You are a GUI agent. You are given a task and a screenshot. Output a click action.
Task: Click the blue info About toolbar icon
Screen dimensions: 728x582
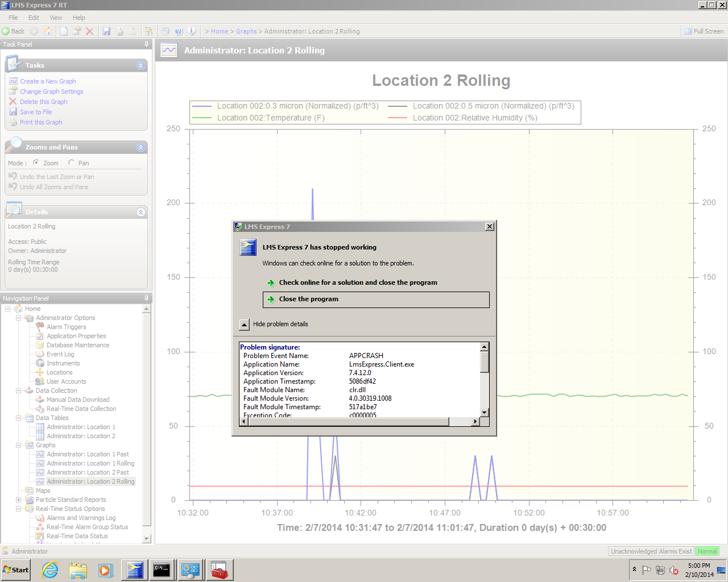click(192, 31)
